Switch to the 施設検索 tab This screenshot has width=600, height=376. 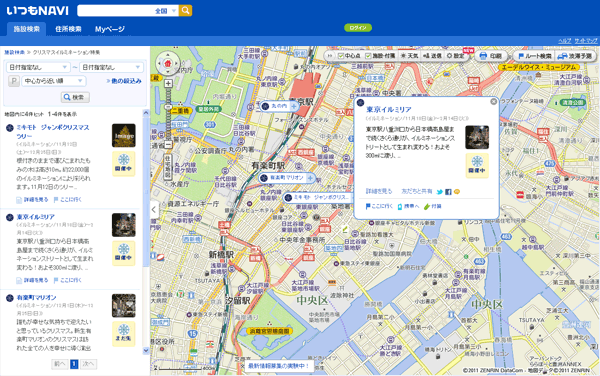pos(26,29)
